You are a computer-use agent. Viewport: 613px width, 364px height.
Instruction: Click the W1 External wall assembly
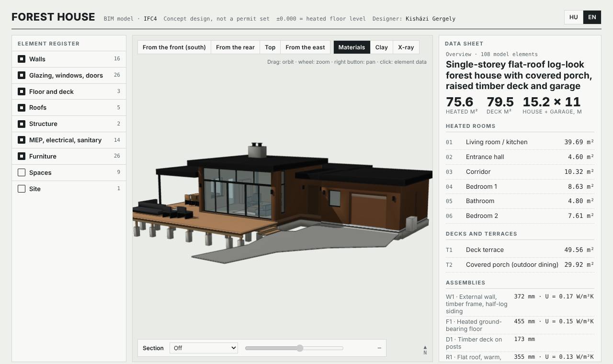pos(520,304)
